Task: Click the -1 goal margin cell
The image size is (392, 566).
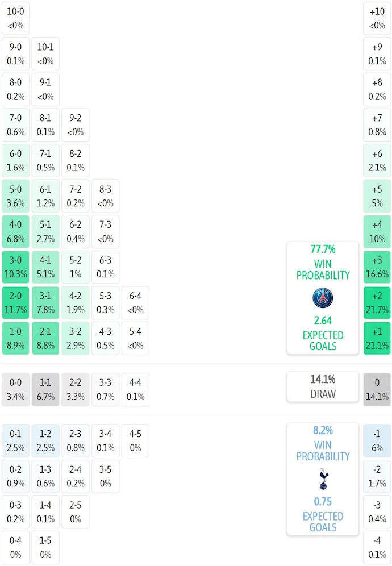Action: click(377, 441)
